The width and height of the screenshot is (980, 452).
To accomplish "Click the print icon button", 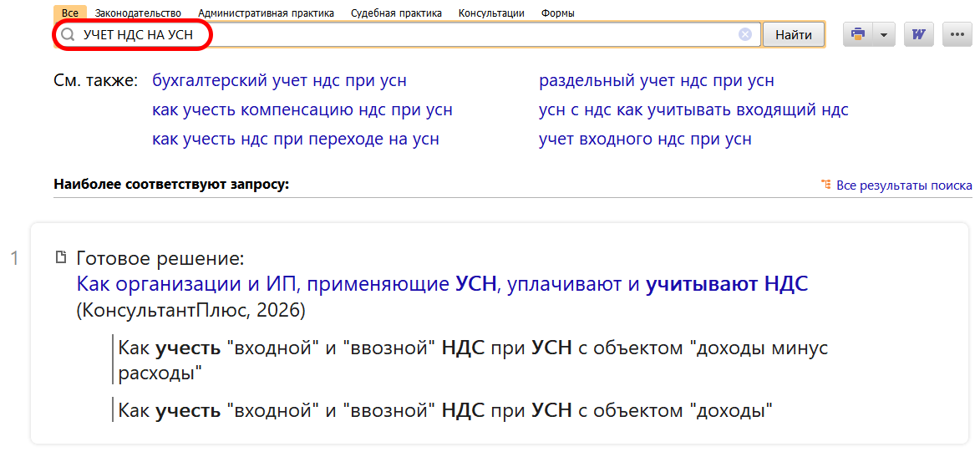I will [x=859, y=34].
